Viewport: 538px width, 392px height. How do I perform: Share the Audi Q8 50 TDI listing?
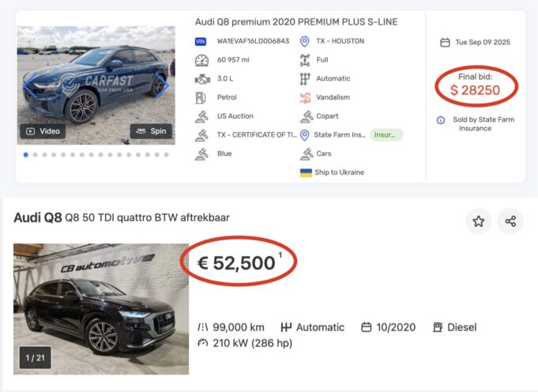[x=510, y=221]
